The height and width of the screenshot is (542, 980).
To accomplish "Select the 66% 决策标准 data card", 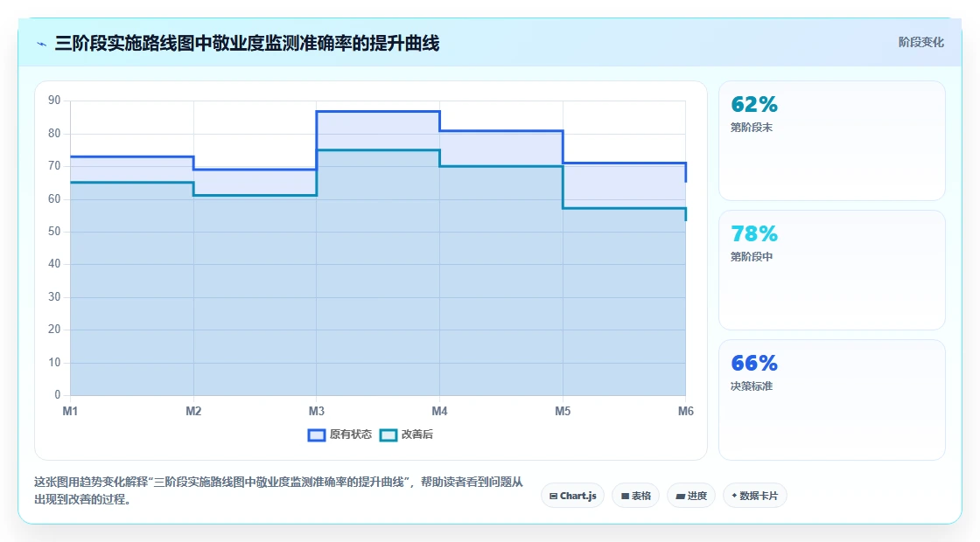I will (x=832, y=400).
